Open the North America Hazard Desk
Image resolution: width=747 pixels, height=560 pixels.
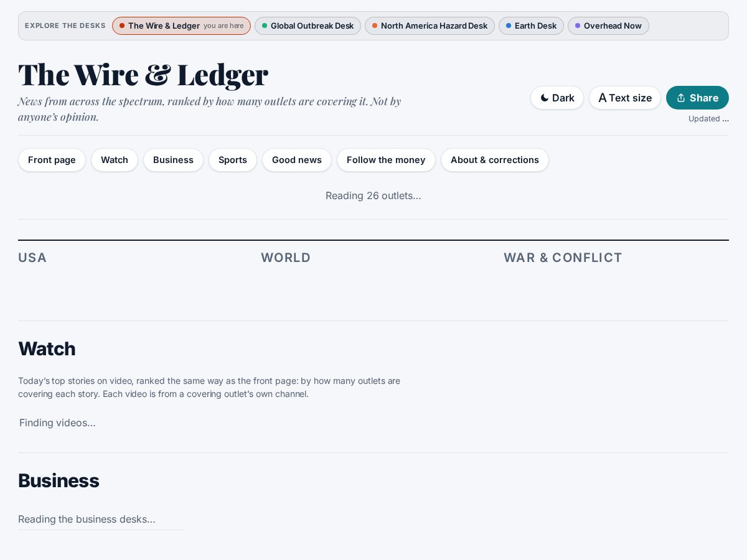coord(430,26)
